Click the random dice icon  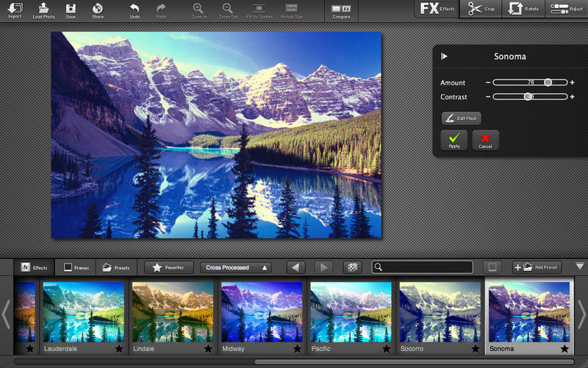click(352, 267)
